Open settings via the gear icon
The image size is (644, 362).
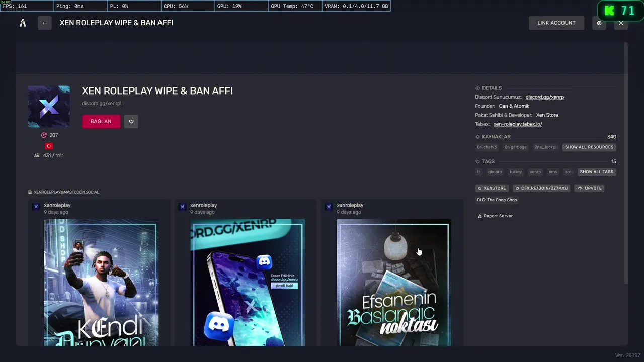click(x=599, y=23)
